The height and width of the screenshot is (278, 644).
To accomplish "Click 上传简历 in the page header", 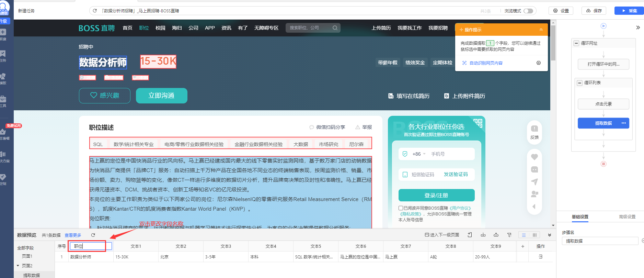I will [381, 28].
